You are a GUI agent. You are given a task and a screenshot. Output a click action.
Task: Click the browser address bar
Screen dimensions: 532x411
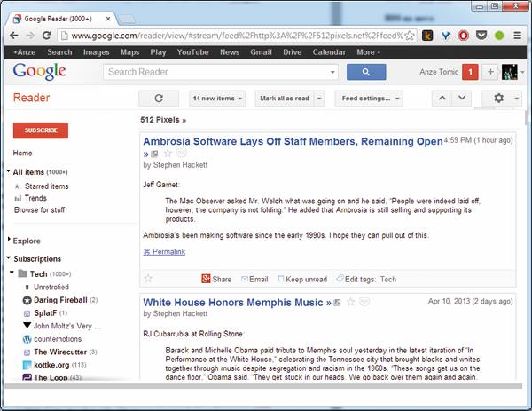237,36
